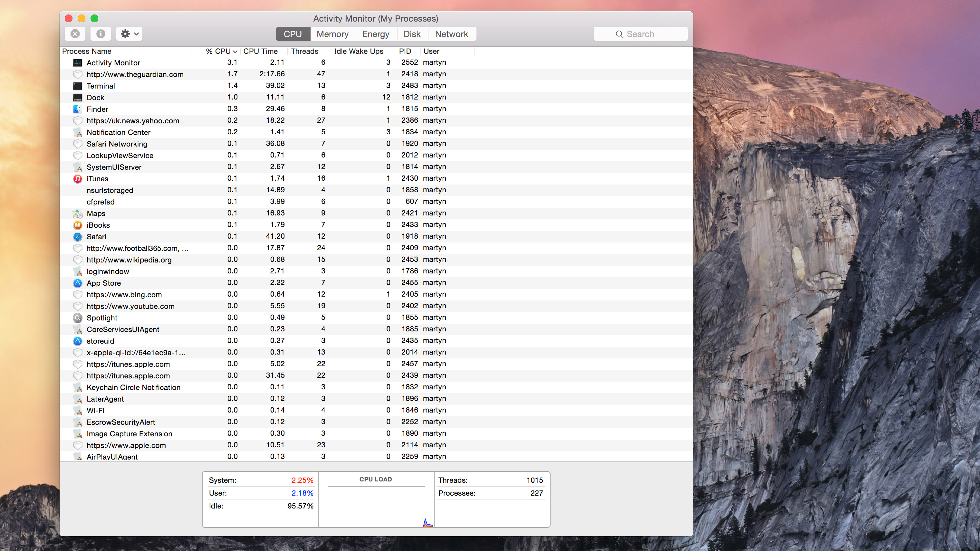Viewport: 980px width, 551px height.
Task: Click the CoreServicesUIAgent process icon
Action: coord(78,330)
